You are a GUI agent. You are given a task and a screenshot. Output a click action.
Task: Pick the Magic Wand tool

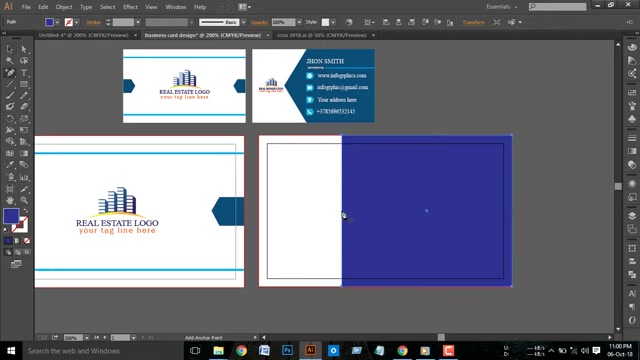click(x=10, y=61)
